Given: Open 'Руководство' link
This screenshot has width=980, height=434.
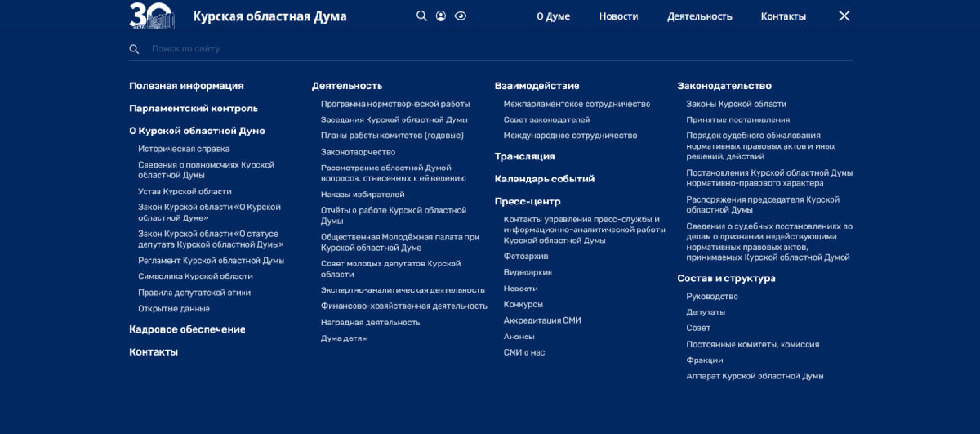Looking at the screenshot, I should pyautogui.click(x=712, y=297).
